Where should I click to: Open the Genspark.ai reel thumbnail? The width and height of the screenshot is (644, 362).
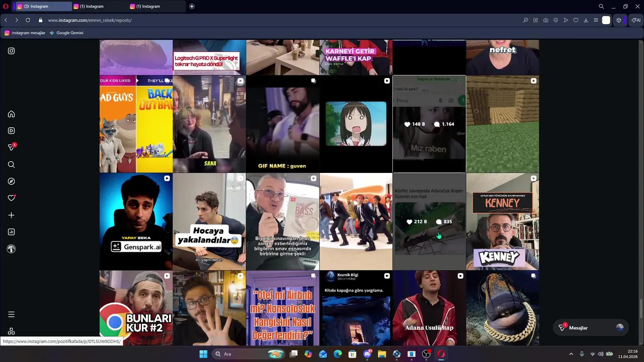[136, 222]
